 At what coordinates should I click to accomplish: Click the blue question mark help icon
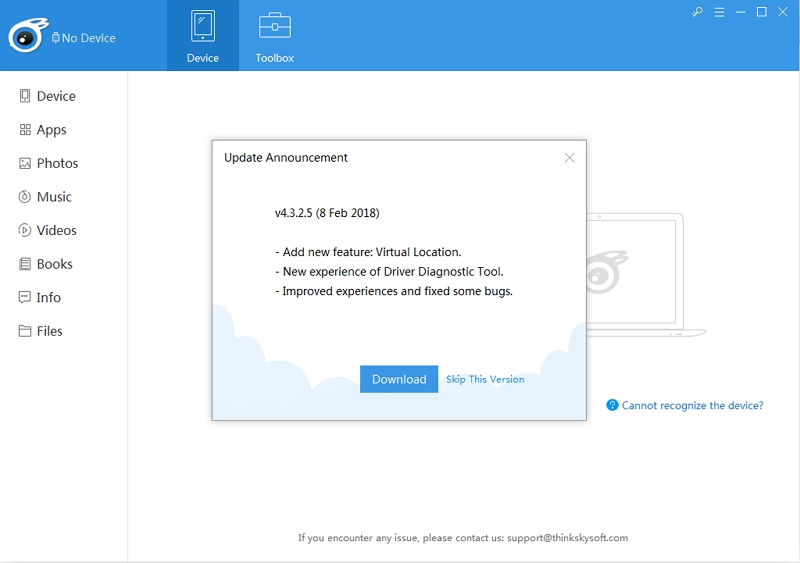click(x=612, y=405)
